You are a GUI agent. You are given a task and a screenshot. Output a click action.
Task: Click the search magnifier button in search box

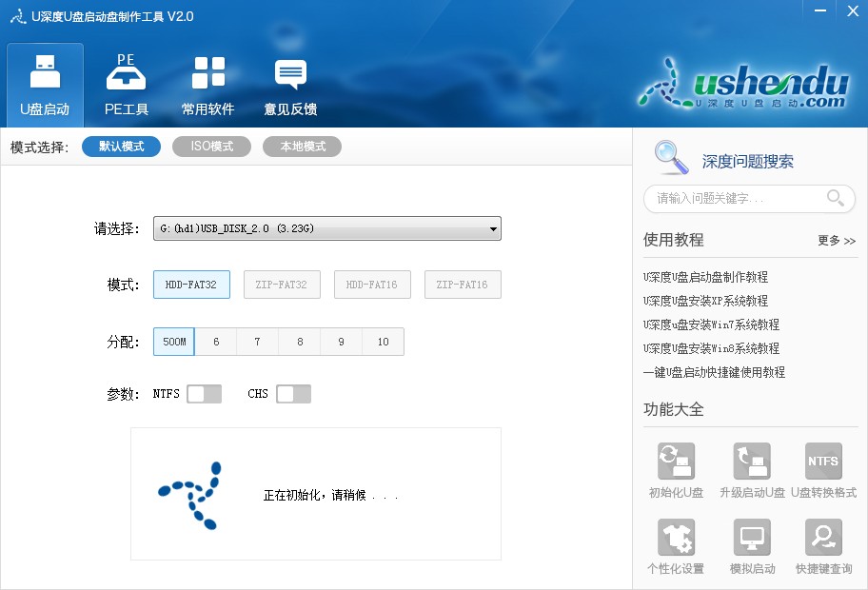pyautogui.click(x=835, y=198)
